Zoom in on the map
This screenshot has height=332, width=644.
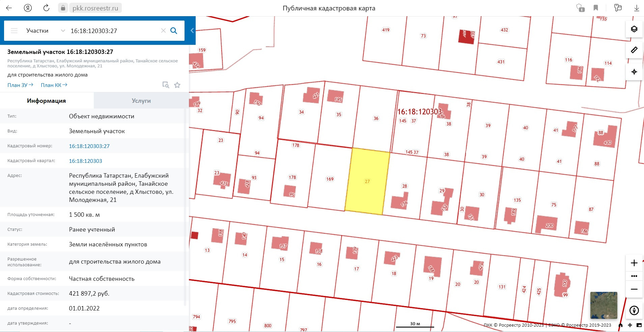click(634, 263)
